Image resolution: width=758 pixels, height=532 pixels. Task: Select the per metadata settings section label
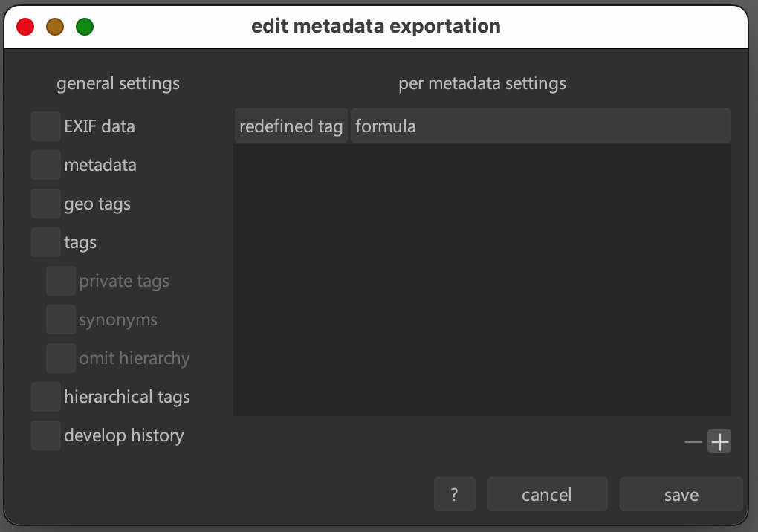click(x=482, y=83)
